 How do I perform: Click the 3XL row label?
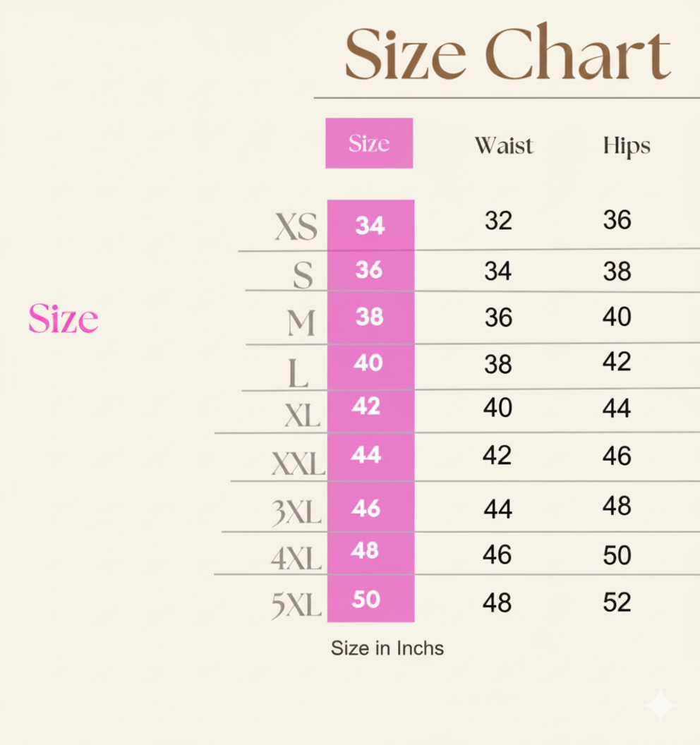[x=297, y=513]
